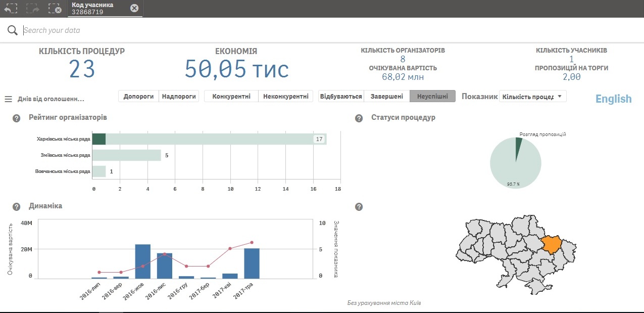The height and width of the screenshot is (313, 644).
Task: Open the hamburger menu beside Днів від оголошення
Action: coord(8,99)
